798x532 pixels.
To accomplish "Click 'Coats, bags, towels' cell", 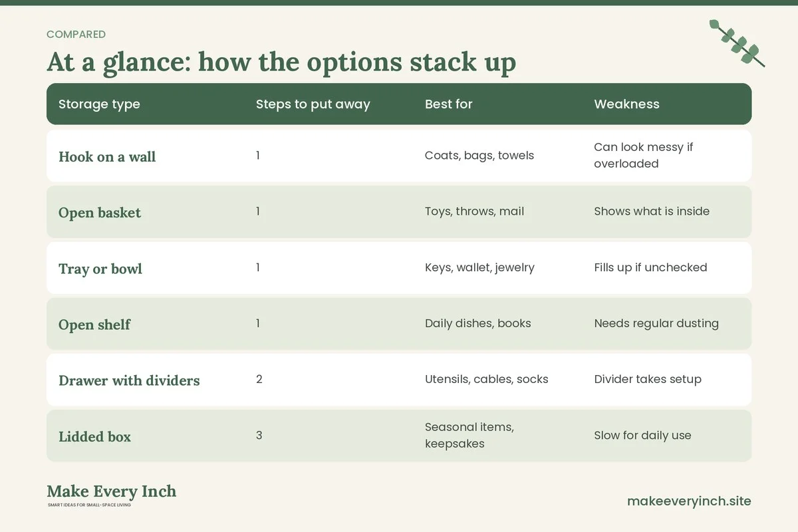I will [479, 156].
